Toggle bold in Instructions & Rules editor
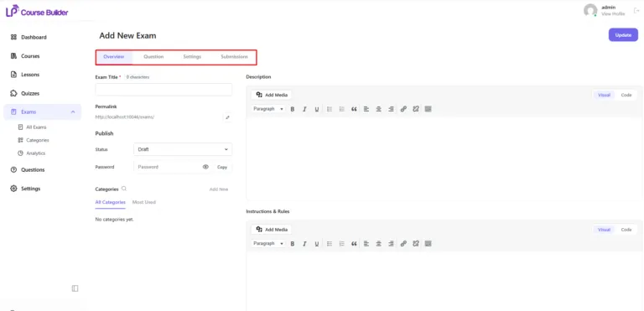This screenshot has width=644, height=311. coord(293,244)
